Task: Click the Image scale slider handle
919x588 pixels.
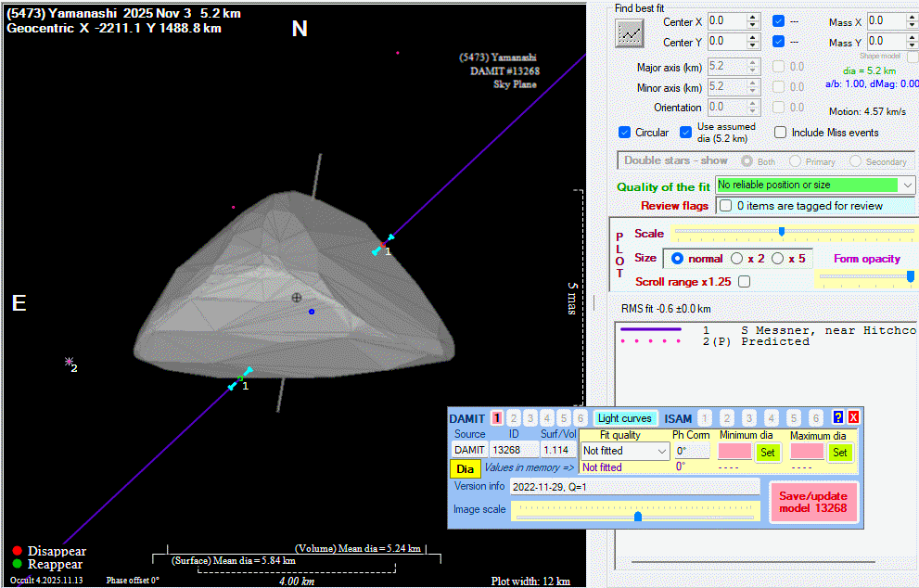Action: [638, 516]
